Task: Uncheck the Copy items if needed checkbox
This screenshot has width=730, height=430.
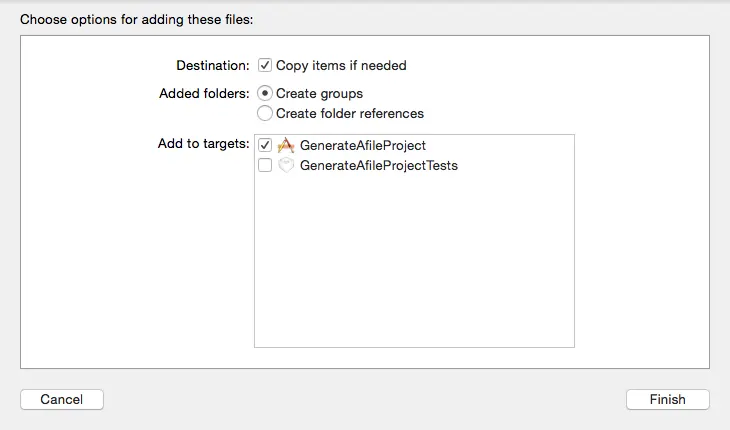Action: coord(265,65)
